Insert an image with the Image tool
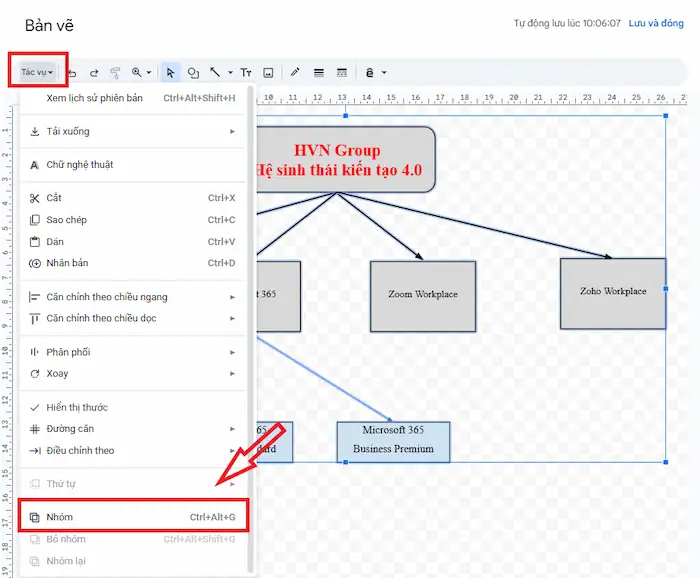Viewport: 700px width, 578px height. pos(268,73)
